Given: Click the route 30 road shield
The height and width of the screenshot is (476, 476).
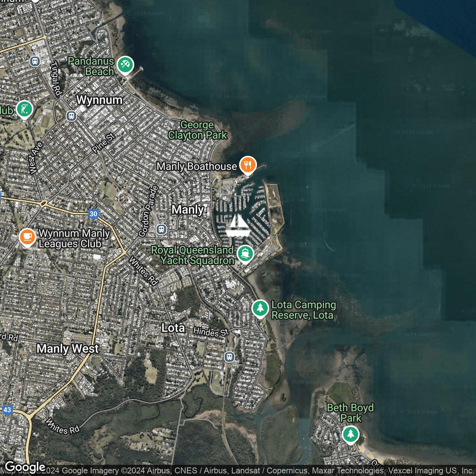Looking at the screenshot, I should (93, 214).
